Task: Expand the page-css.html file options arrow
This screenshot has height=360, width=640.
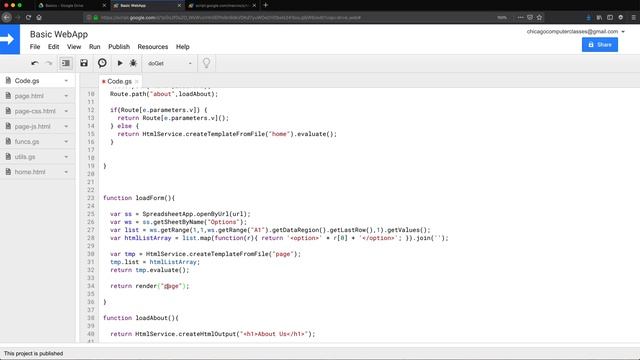Action: tap(66, 111)
